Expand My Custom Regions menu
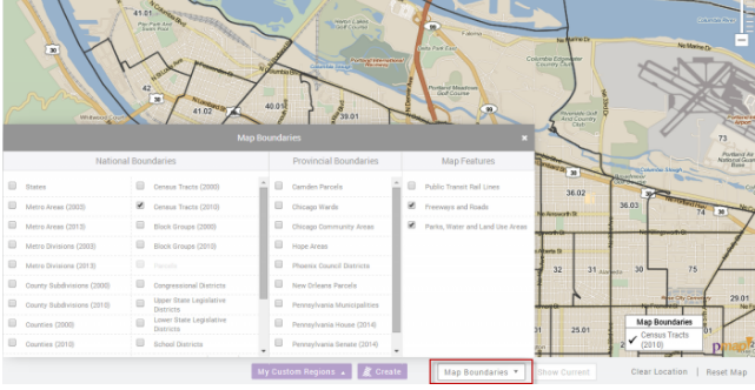The image size is (755, 390). tap(301, 372)
